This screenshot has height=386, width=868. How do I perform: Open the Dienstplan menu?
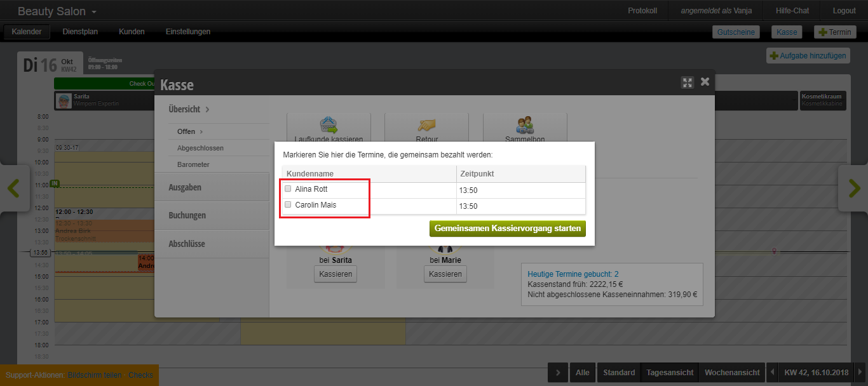80,32
